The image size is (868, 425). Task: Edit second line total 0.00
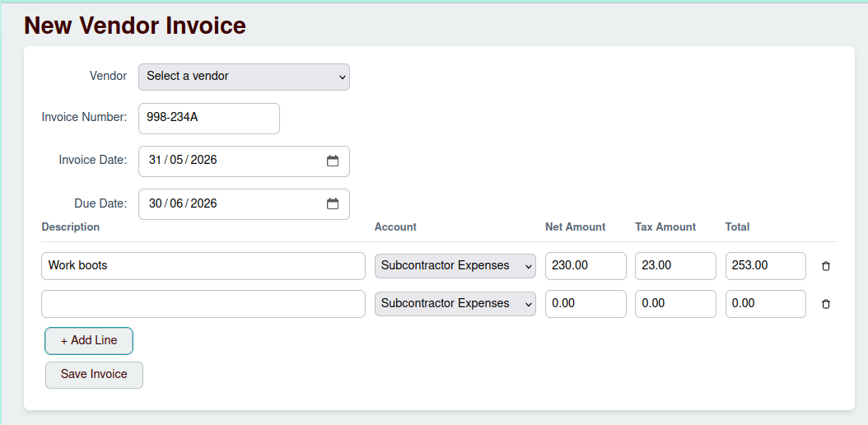click(x=766, y=304)
